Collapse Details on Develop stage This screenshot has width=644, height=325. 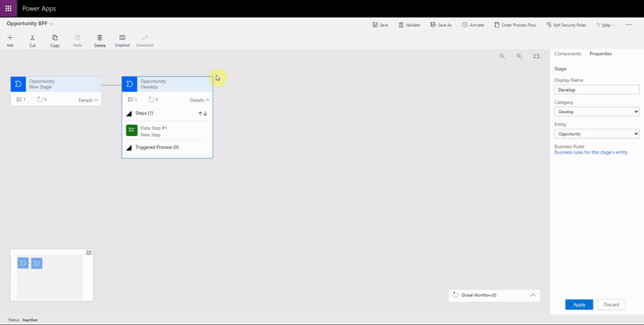click(200, 100)
